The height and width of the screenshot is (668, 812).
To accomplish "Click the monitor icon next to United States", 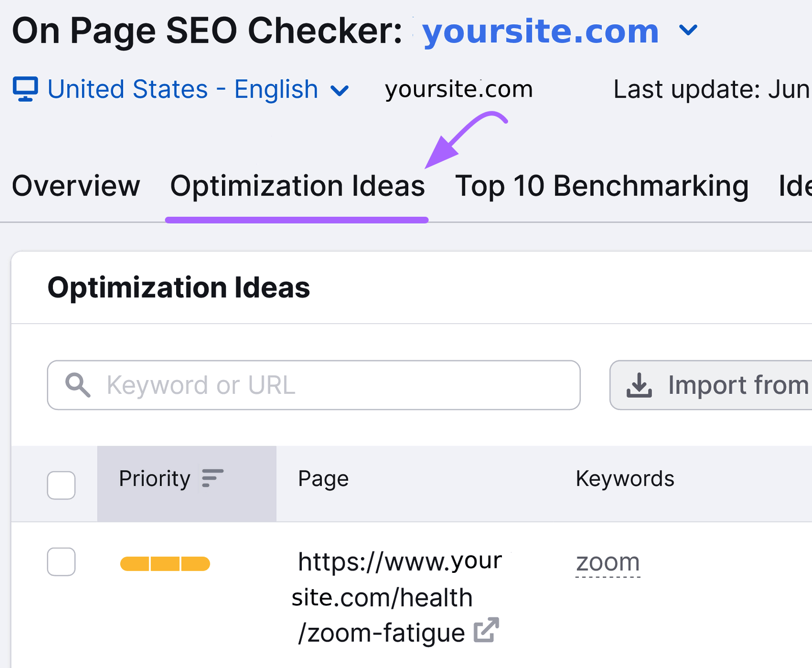I will pyautogui.click(x=25, y=89).
